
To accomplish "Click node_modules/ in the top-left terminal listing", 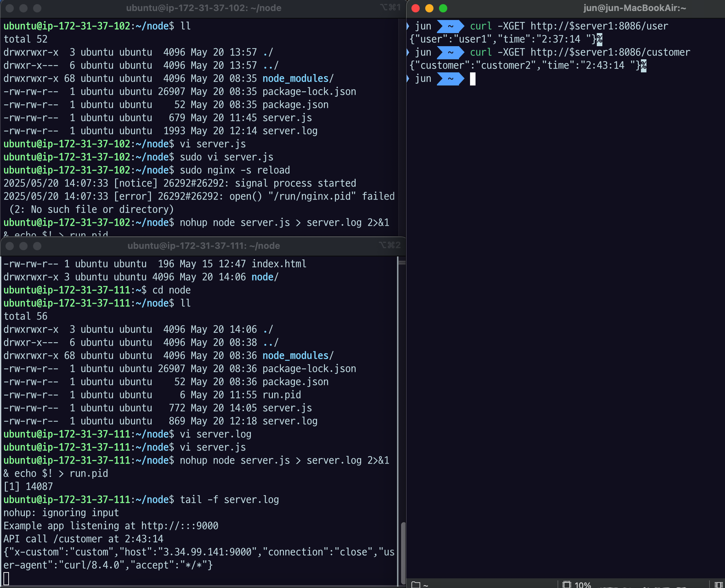I will pyautogui.click(x=298, y=79).
